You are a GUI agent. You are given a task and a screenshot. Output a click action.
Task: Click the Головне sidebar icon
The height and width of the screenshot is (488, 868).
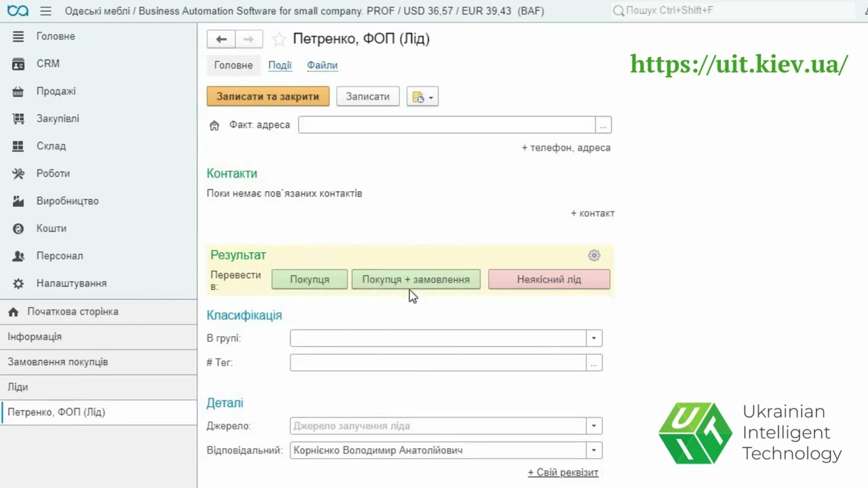[x=18, y=37]
